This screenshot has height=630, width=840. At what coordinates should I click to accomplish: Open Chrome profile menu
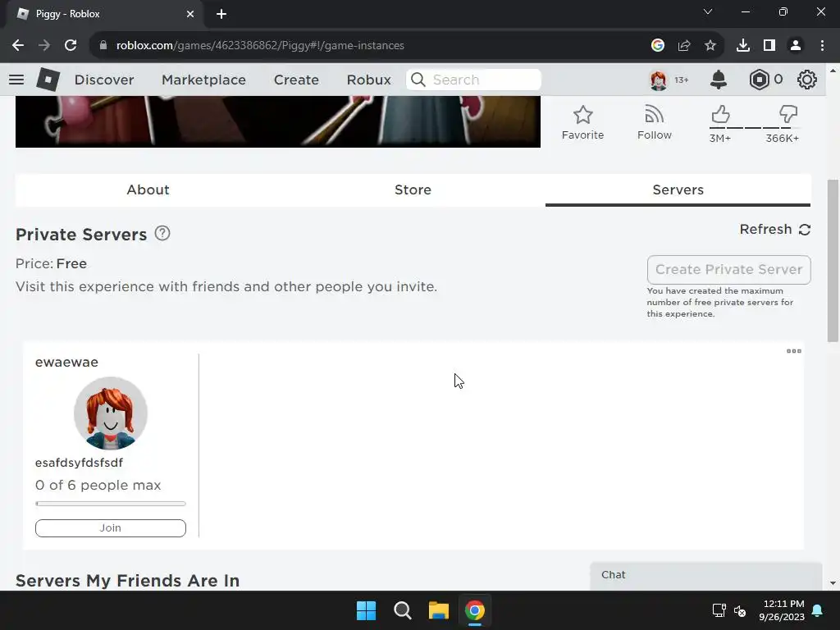(x=796, y=46)
